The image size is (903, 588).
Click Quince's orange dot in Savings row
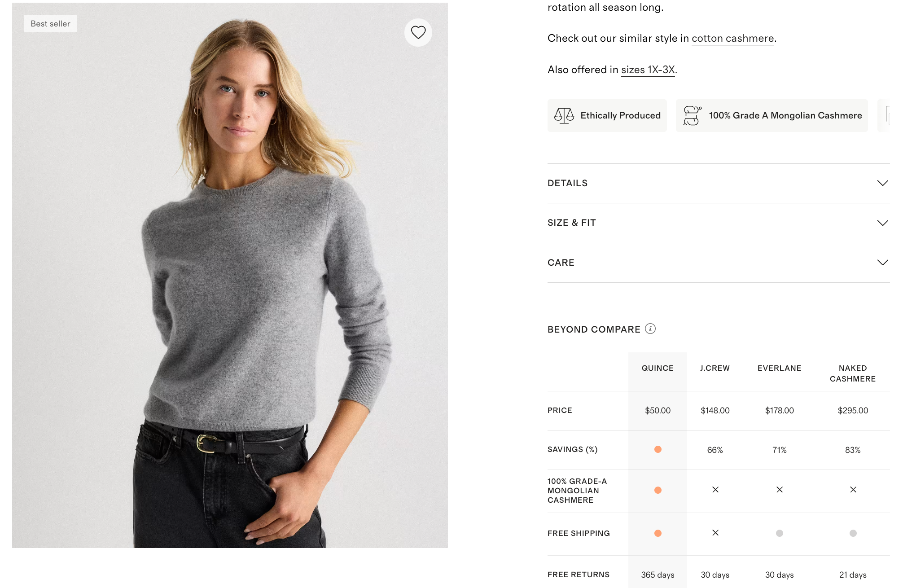coord(658,449)
